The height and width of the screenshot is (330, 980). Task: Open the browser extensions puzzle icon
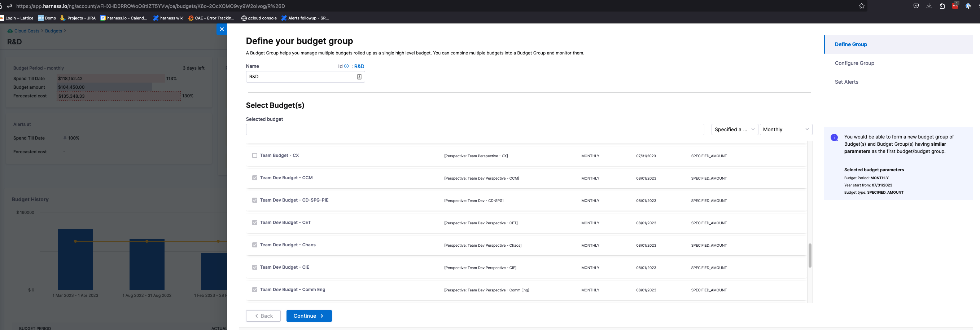click(942, 6)
